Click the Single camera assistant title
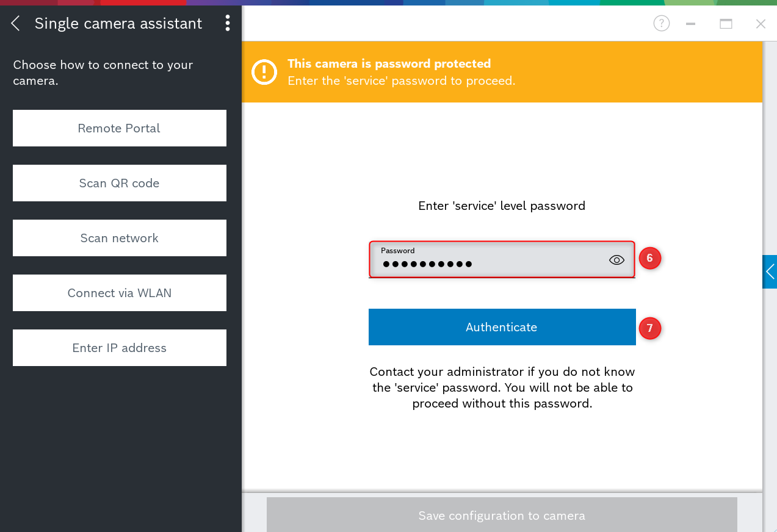 click(x=118, y=24)
